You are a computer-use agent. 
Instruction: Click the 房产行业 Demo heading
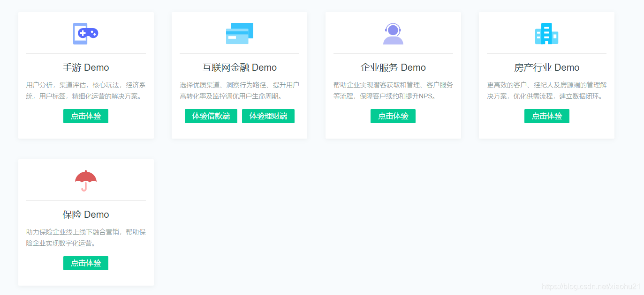(x=546, y=67)
